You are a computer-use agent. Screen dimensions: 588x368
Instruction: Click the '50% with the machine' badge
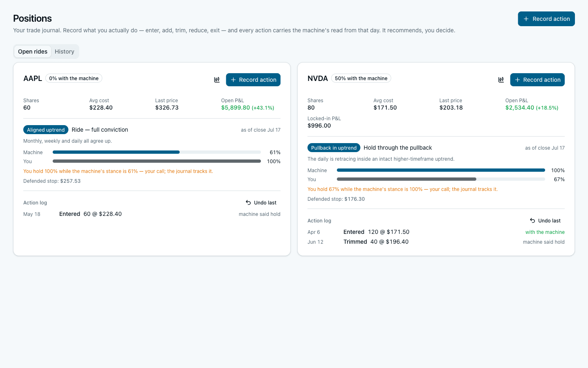click(361, 79)
